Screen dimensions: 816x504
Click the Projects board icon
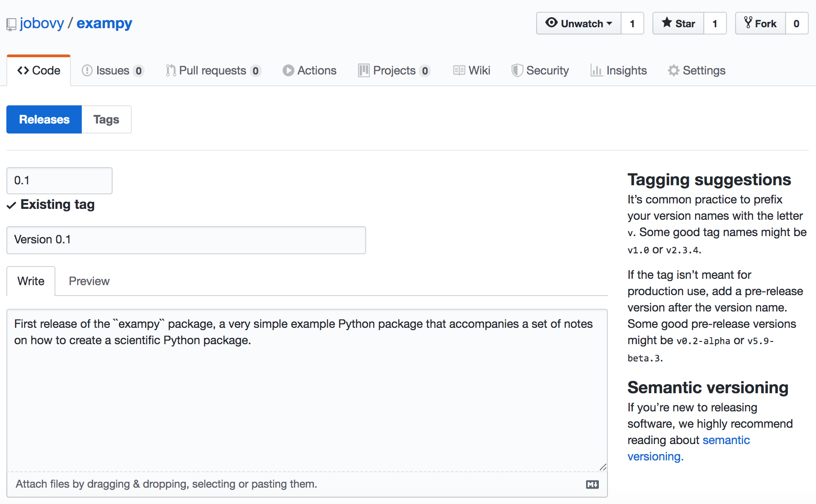[364, 70]
